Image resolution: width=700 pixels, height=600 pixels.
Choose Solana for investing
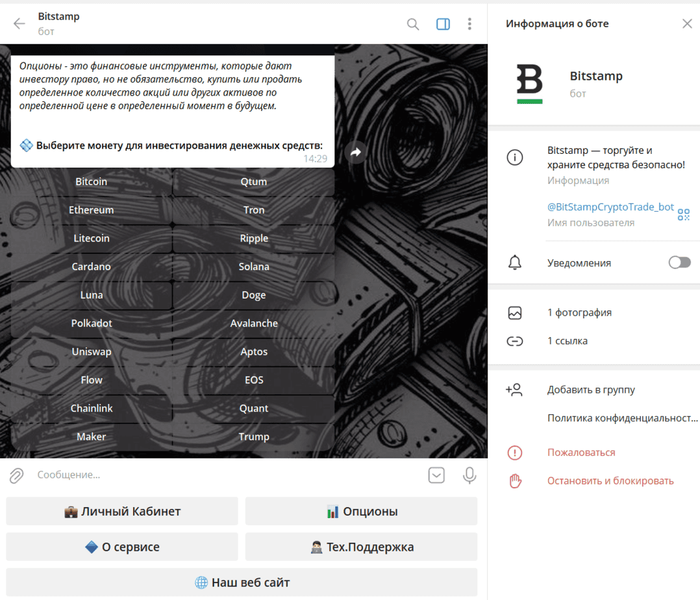(x=254, y=267)
